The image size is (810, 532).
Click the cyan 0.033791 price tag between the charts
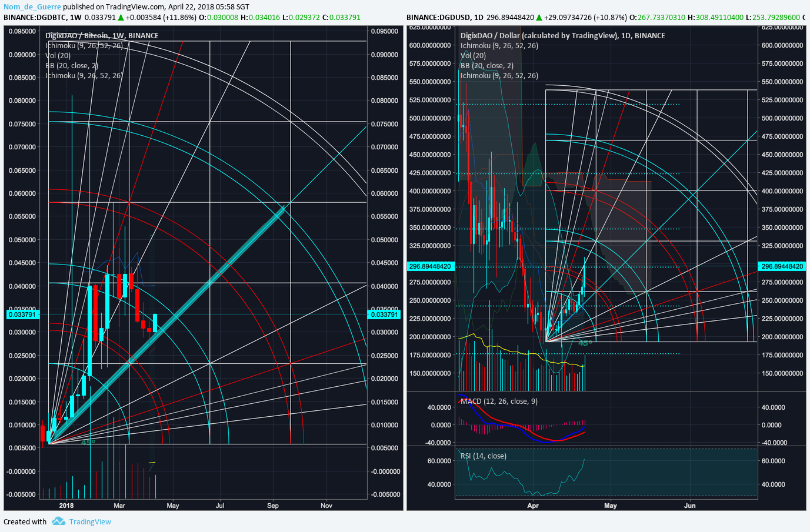click(x=385, y=314)
